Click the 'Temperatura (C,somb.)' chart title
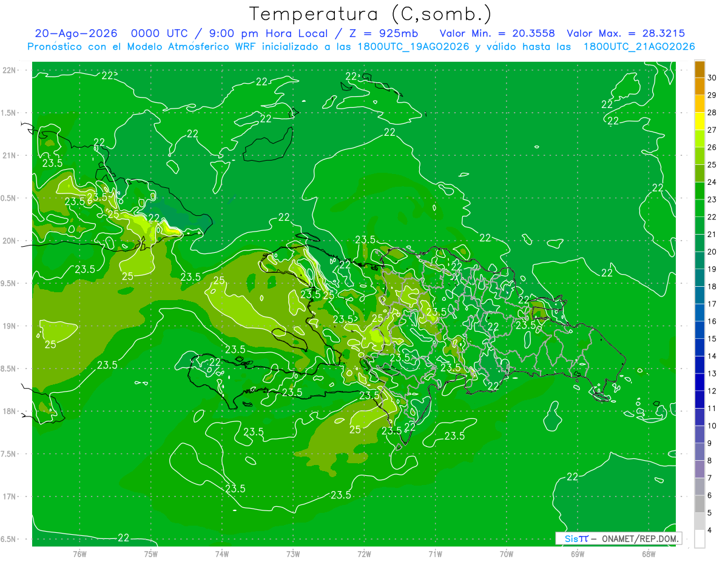 click(371, 14)
